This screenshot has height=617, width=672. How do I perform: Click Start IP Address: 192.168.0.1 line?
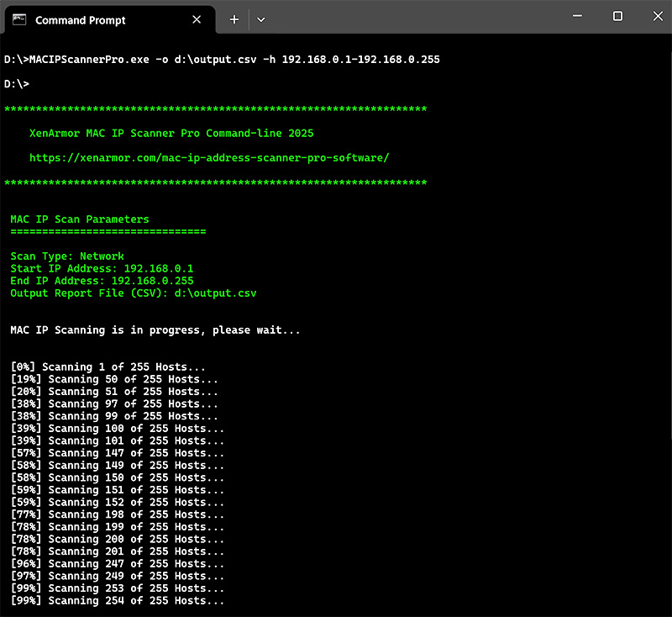coord(102,268)
